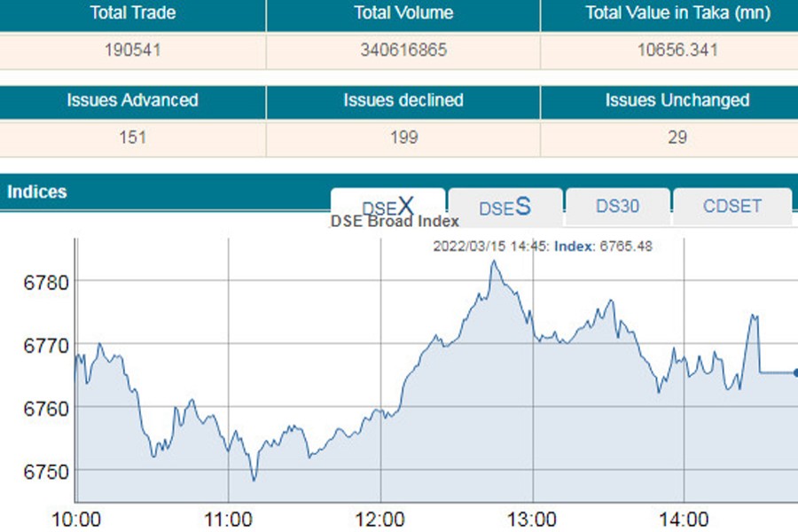798x532 pixels.
Task: Click the Total Trade column header
Action: (x=133, y=13)
